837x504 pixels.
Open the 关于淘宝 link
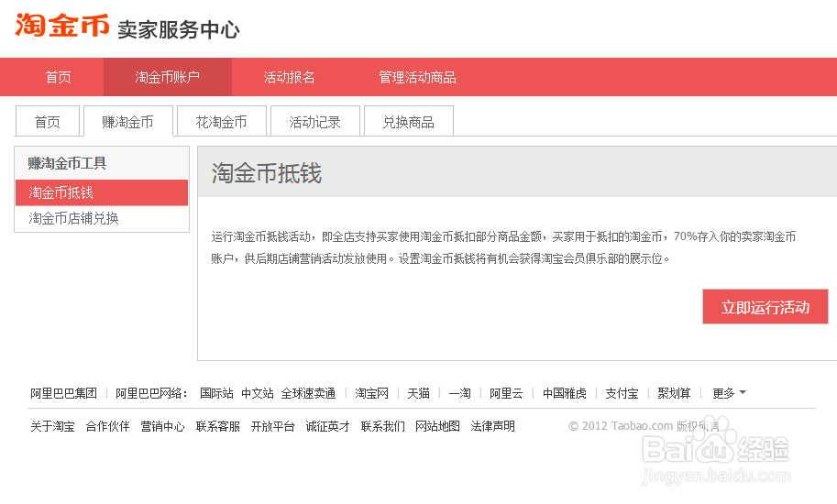(x=52, y=426)
